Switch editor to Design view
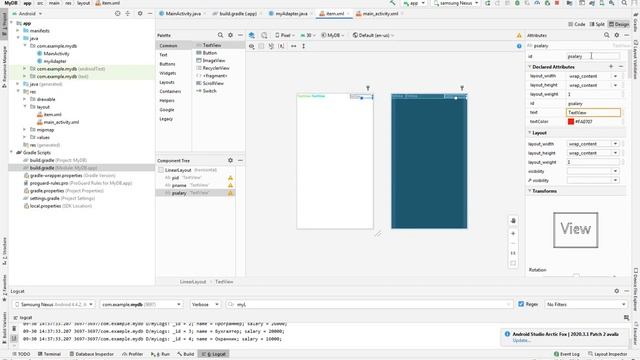The width and height of the screenshot is (640, 360). click(x=619, y=24)
